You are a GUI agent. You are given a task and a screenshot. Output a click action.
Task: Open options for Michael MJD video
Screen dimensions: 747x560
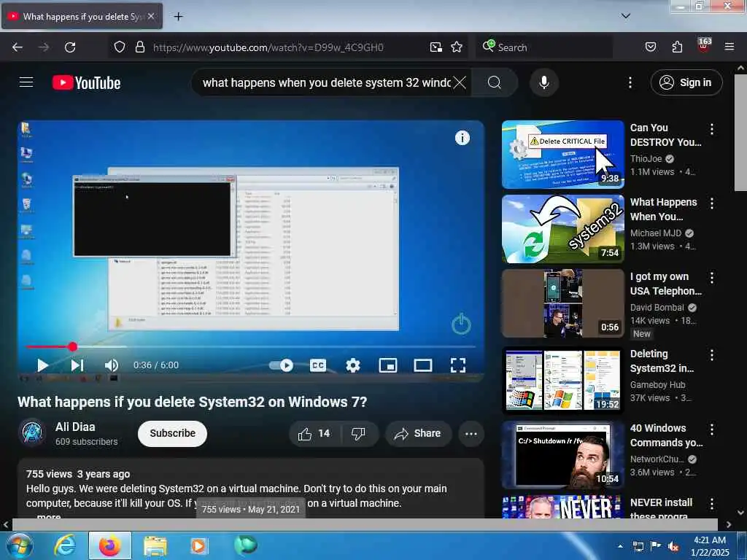[x=712, y=203]
